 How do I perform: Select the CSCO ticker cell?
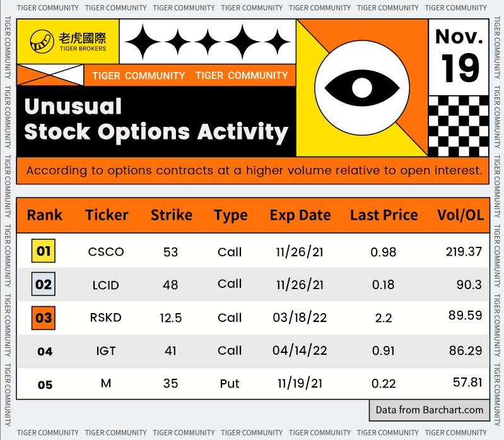[x=106, y=252]
